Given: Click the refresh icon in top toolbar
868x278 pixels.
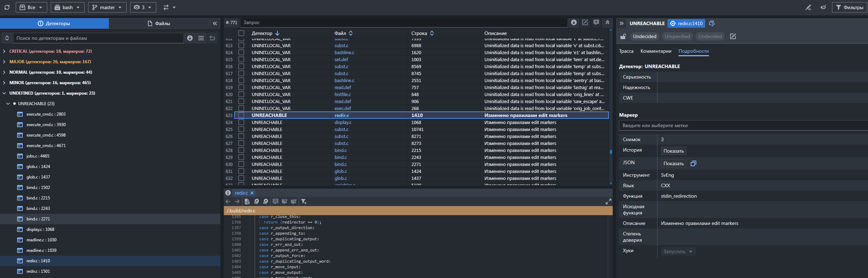Looking at the screenshot, I should pyautogui.click(x=7, y=7).
